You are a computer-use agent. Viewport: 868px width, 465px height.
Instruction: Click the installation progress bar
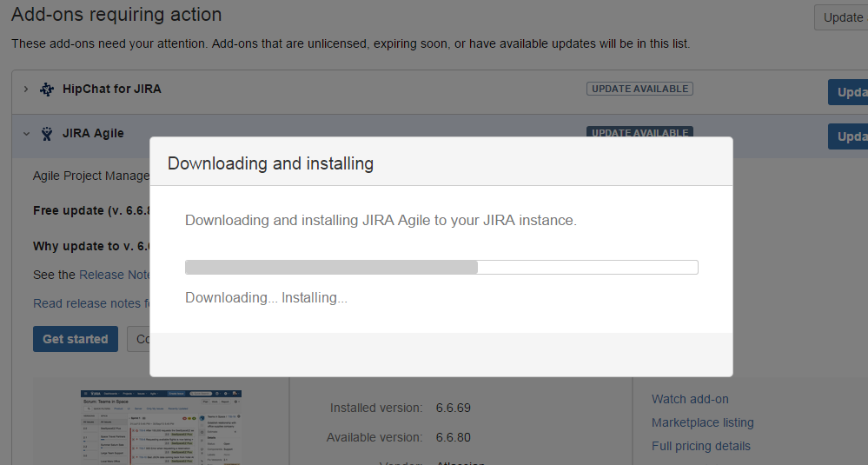(x=441, y=267)
